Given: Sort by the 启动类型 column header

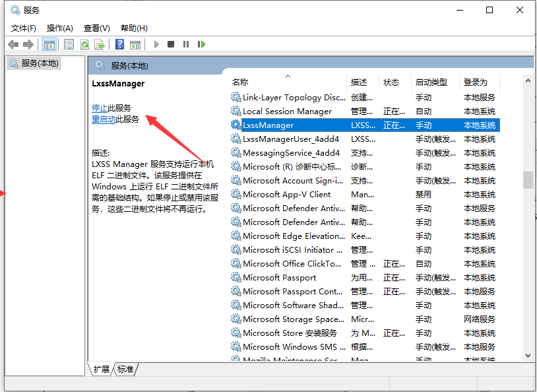Looking at the screenshot, I should [435, 82].
